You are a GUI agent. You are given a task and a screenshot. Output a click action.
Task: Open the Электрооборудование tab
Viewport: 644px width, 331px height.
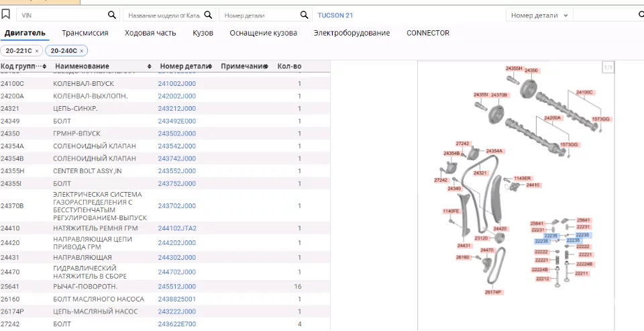[x=352, y=33]
